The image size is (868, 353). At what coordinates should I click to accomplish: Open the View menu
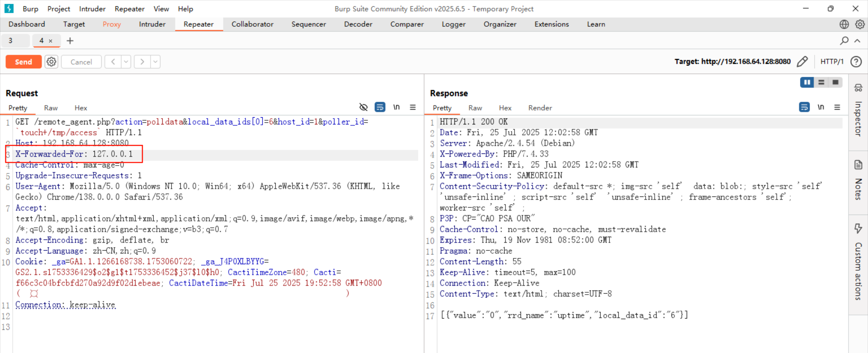pyautogui.click(x=161, y=9)
